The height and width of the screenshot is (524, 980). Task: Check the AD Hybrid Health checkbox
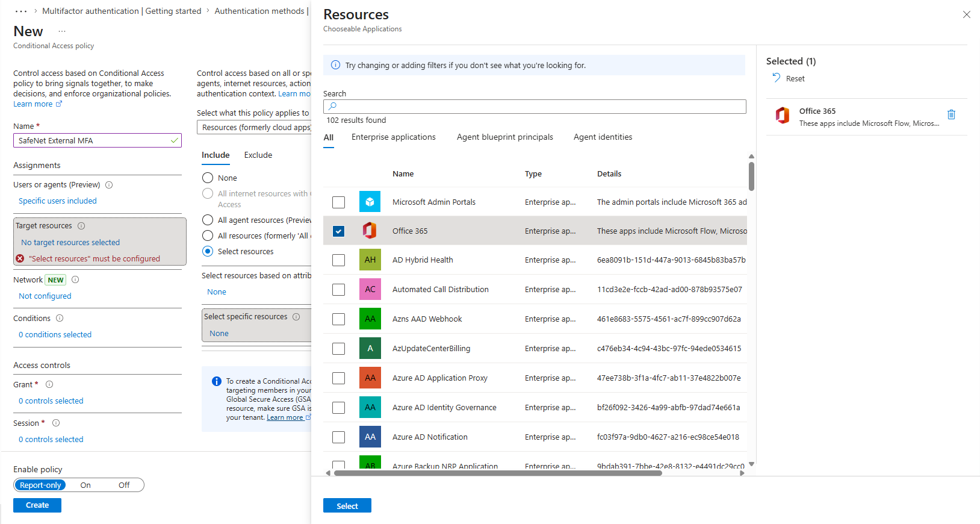339,260
